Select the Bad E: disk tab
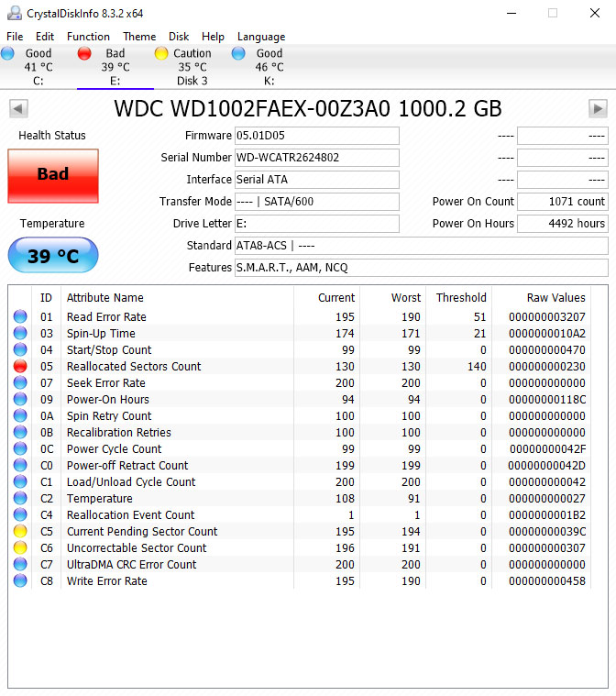The image size is (616, 696). tap(115, 67)
